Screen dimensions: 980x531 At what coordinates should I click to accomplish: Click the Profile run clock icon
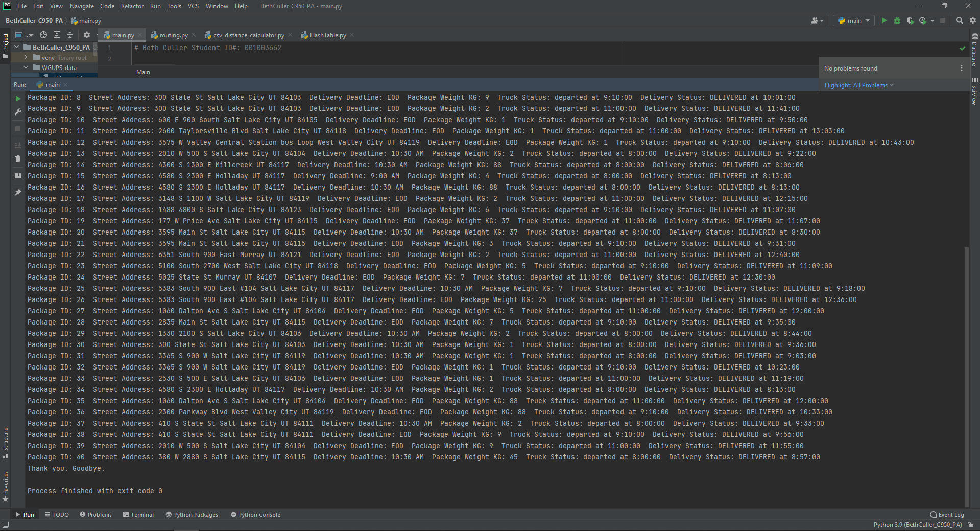tap(923, 20)
